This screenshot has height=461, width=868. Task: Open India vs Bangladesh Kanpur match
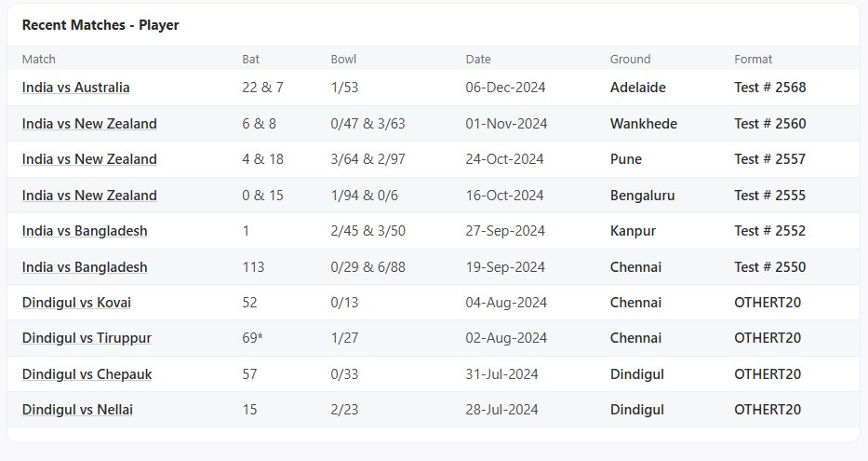(x=85, y=231)
